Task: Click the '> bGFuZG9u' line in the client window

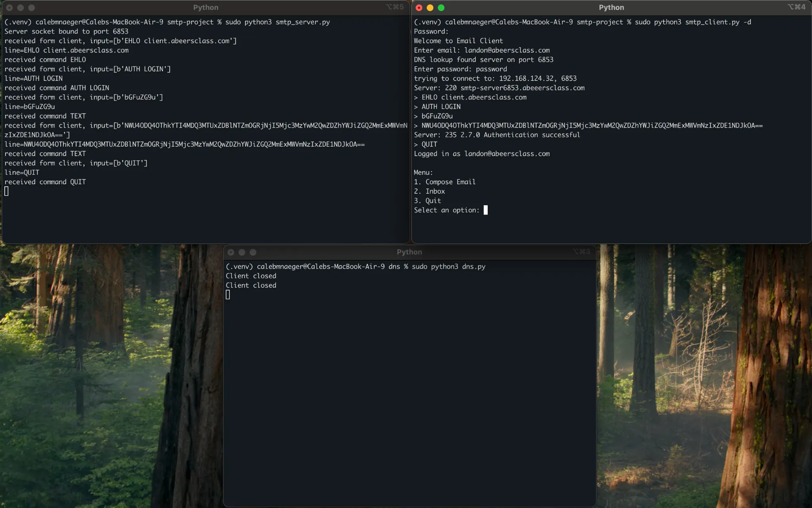Action: (433, 116)
